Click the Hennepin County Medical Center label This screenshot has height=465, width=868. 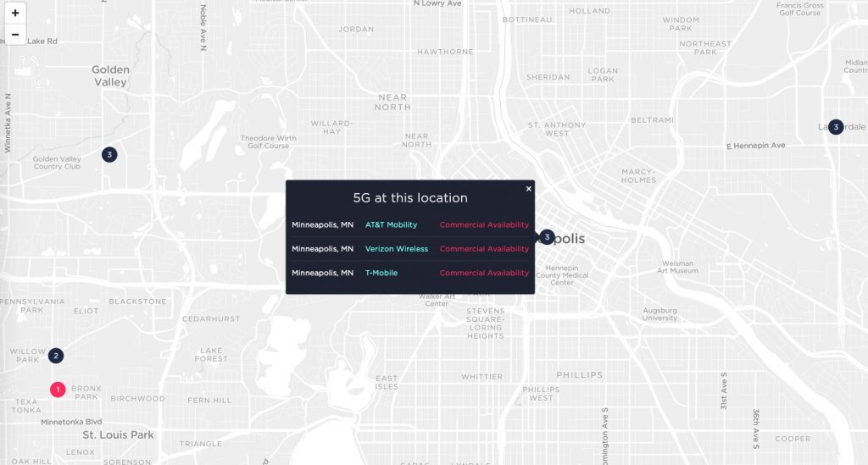562,275
